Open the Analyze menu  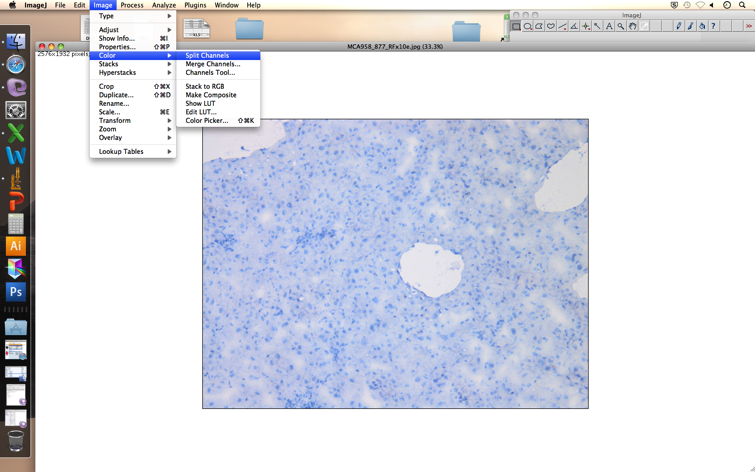point(164,5)
